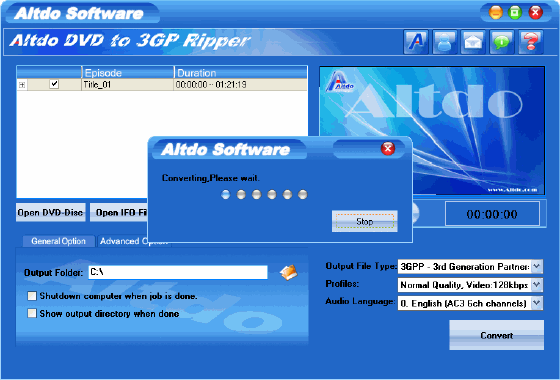
Task: Expand the Title_01 tree node
Action: pyautogui.click(x=22, y=85)
